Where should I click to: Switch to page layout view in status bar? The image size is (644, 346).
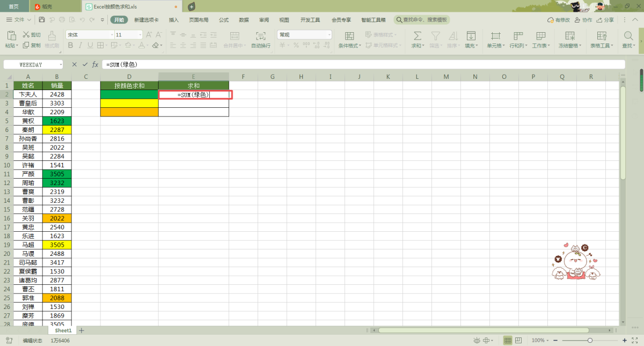(519, 341)
